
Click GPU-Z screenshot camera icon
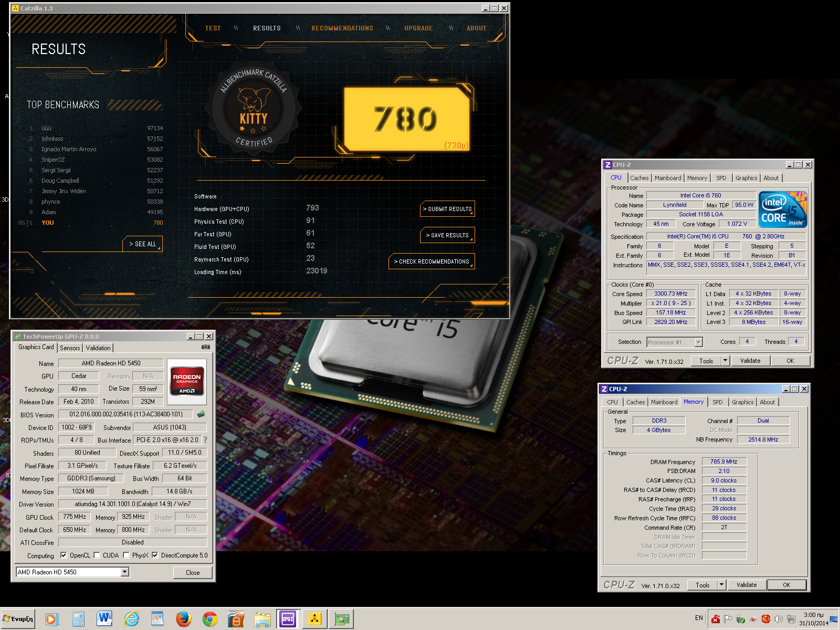206,347
